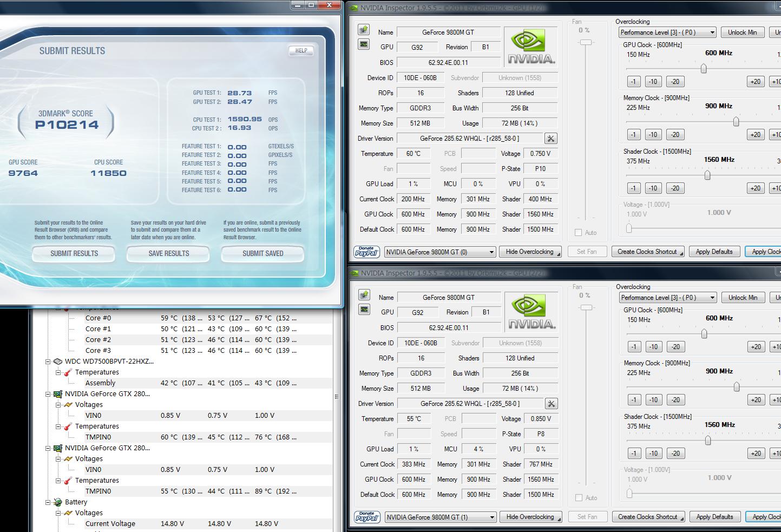This screenshot has height=532, width=781.
Task: Click Hide Overclocking in GPU 1/2 Inspector
Action: click(530, 252)
